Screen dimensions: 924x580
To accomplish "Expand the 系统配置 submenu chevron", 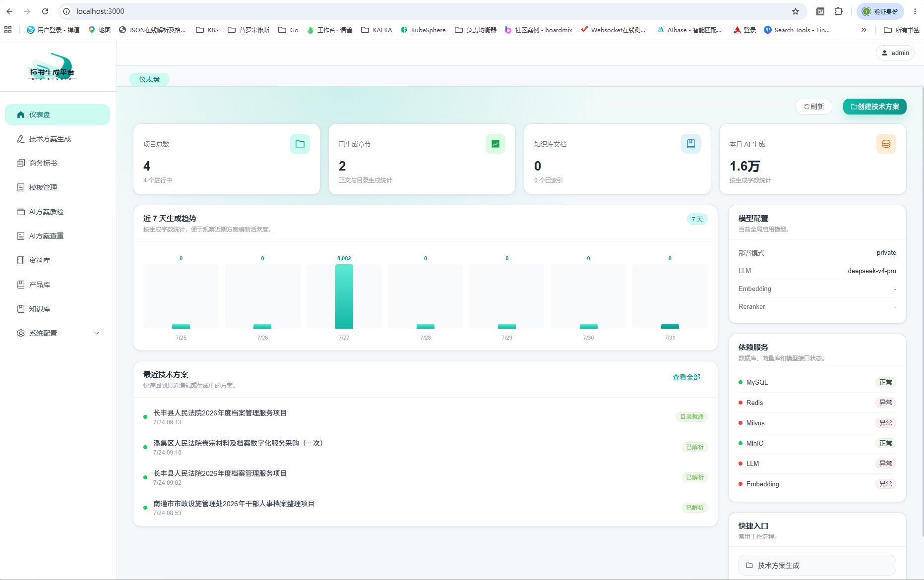I will [x=97, y=333].
